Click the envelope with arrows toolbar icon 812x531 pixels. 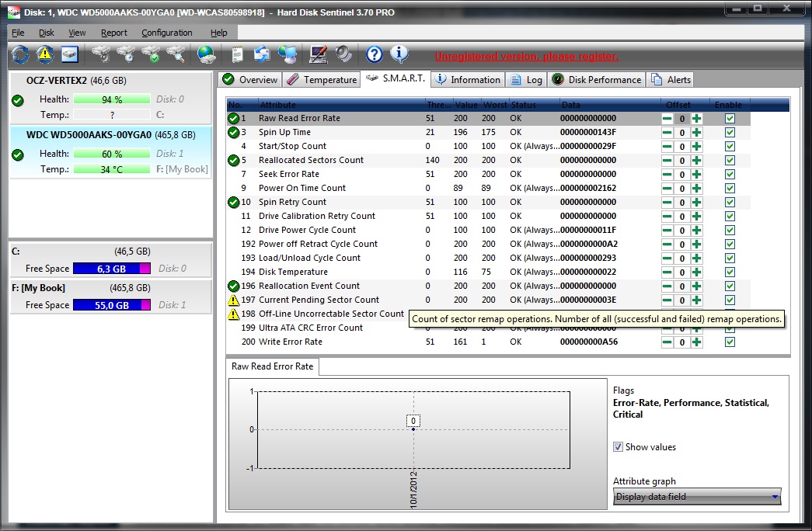[262, 54]
